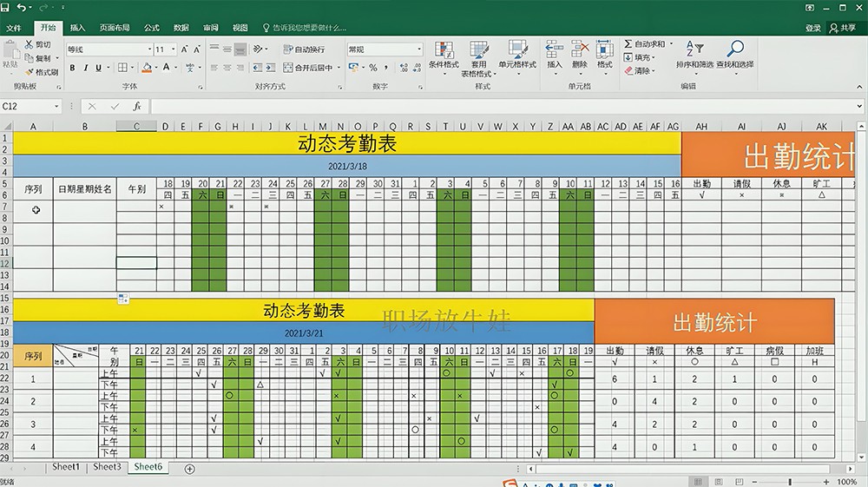Switch to the Review (审阅) tab
Viewport: 868px width, 487px height.
210,28
